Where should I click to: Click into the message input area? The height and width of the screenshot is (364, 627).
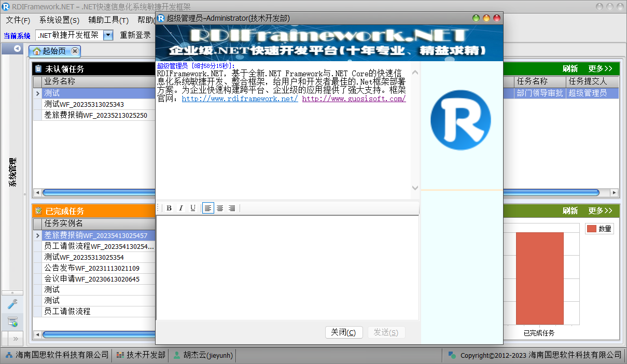point(287,267)
